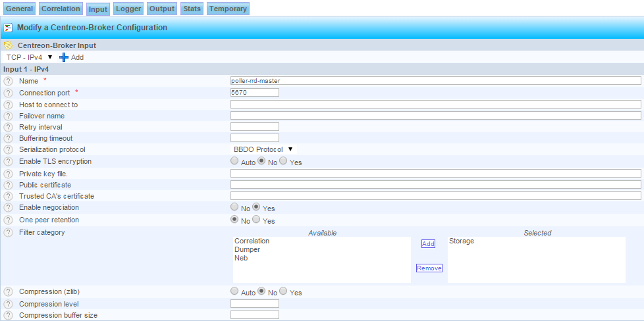The height and width of the screenshot is (321, 644).
Task: Open the Correlation tab
Action: (62, 9)
